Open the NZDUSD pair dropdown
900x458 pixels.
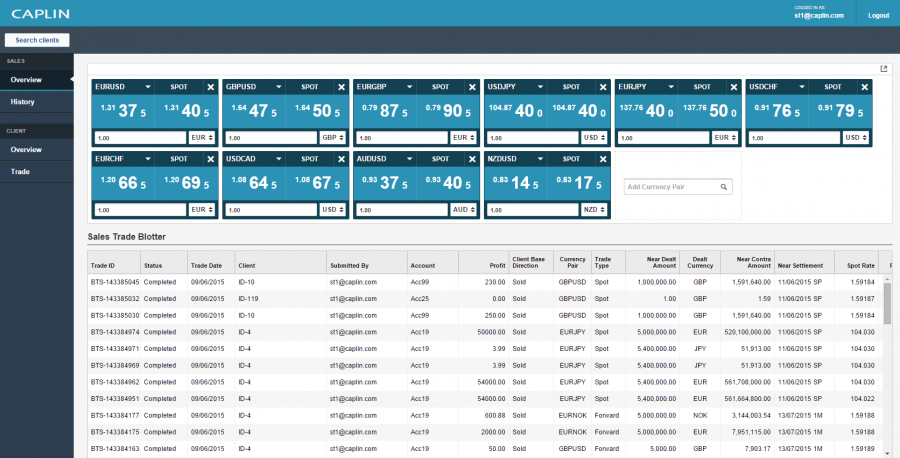click(x=540, y=159)
